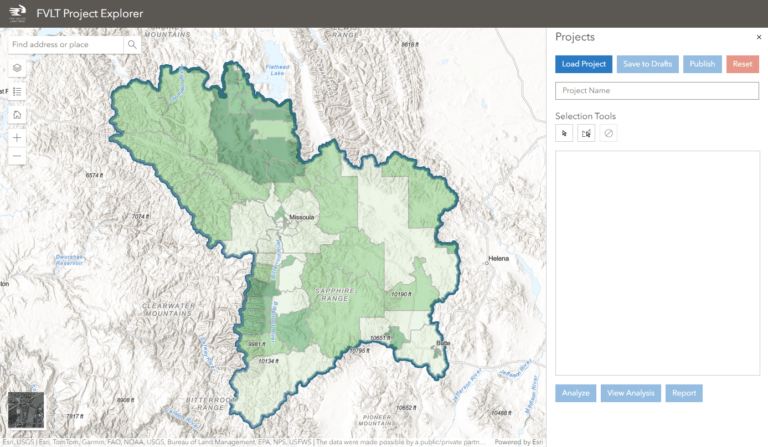Viewport: 768px width, 447px height.
Task: Focus the Project Name input field
Action: pyautogui.click(x=657, y=91)
